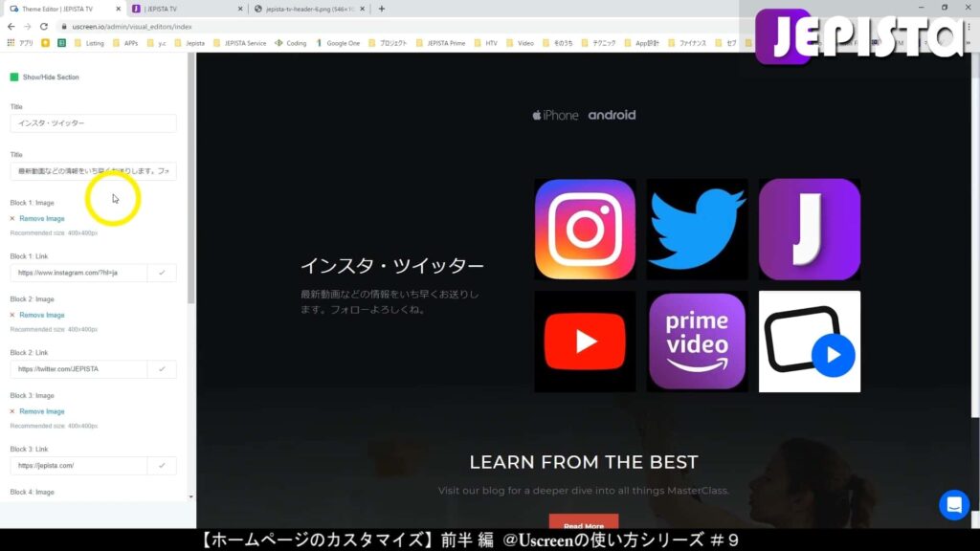The image size is (980, 551).
Task: Open the Listing bookmark folder
Action: 89,43
